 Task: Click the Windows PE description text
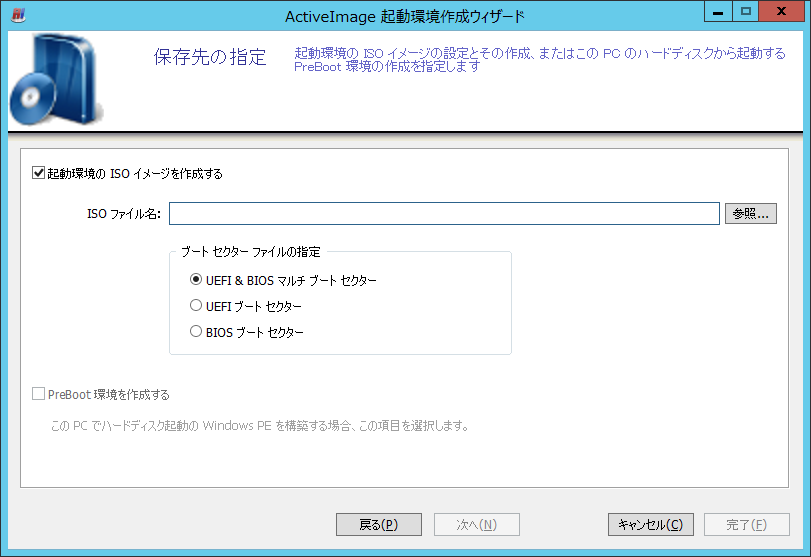tap(260, 426)
